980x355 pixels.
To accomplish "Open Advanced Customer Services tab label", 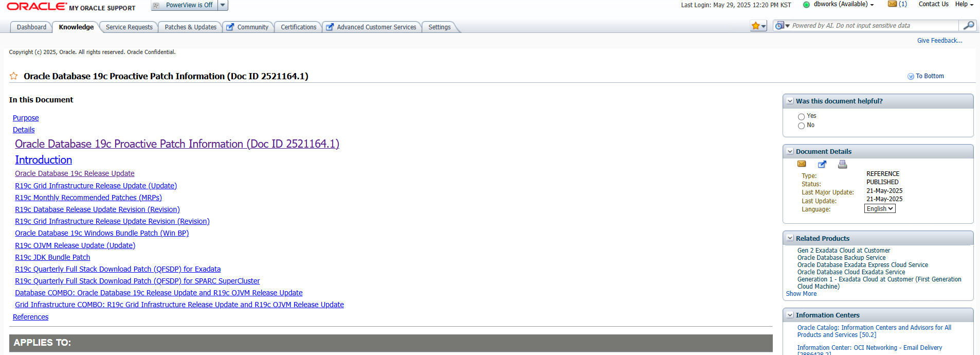I will coord(376,27).
